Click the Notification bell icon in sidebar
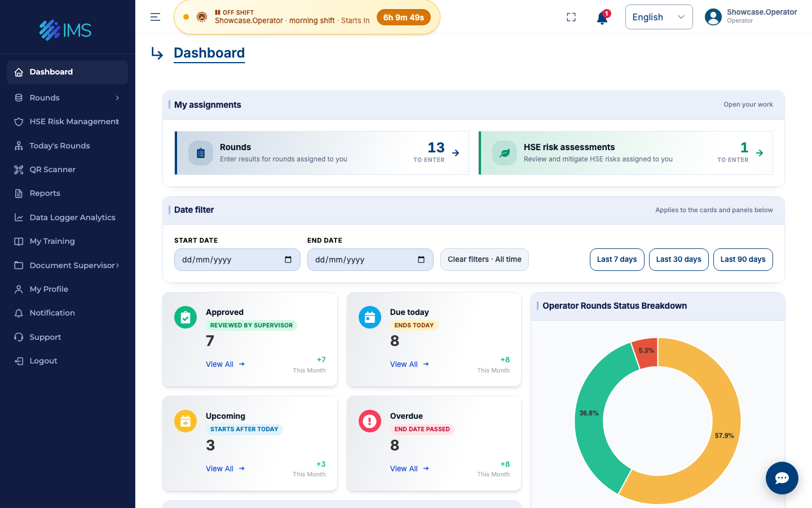812x508 pixels. tap(19, 313)
